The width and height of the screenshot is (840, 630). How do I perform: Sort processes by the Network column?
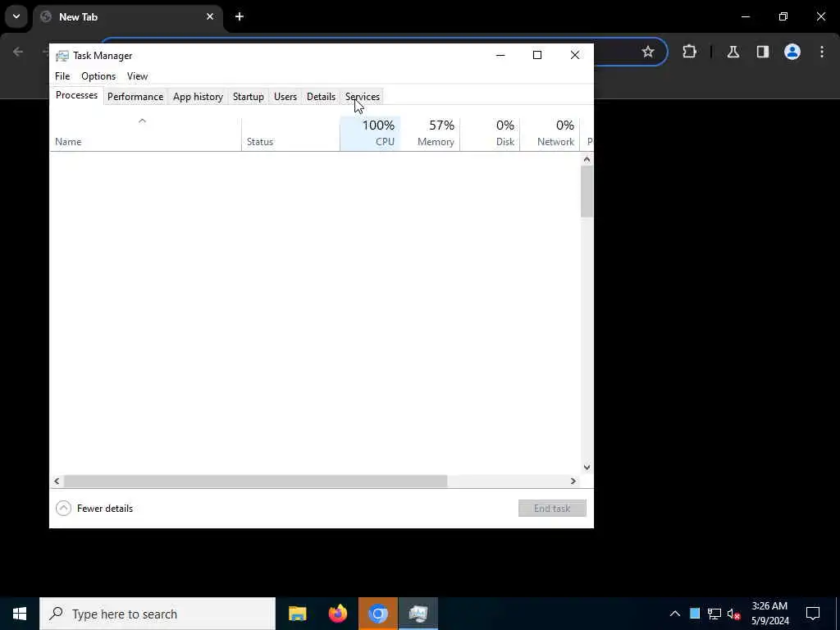(x=550, y=134)
